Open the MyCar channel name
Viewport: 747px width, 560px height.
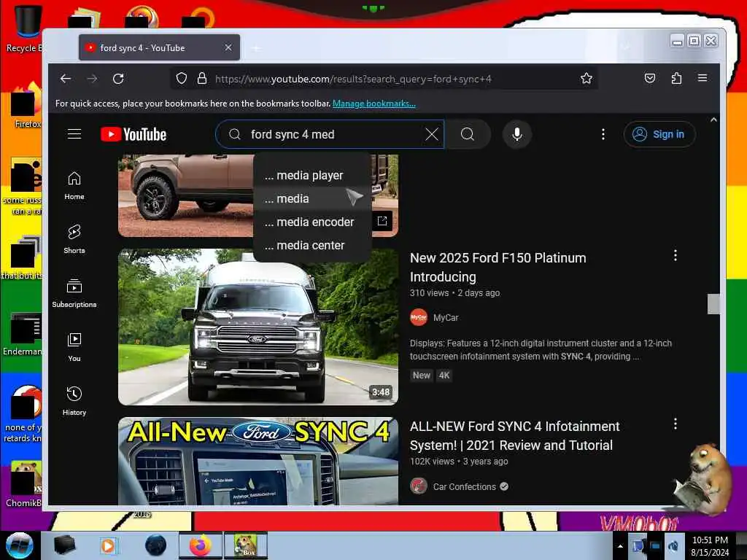[446, 318]
